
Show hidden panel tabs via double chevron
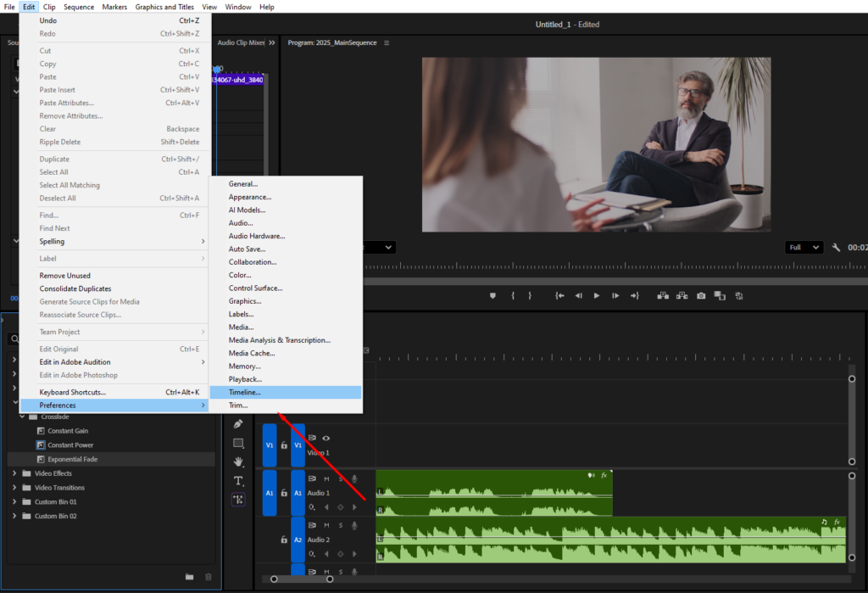click(x=272, y=42)
